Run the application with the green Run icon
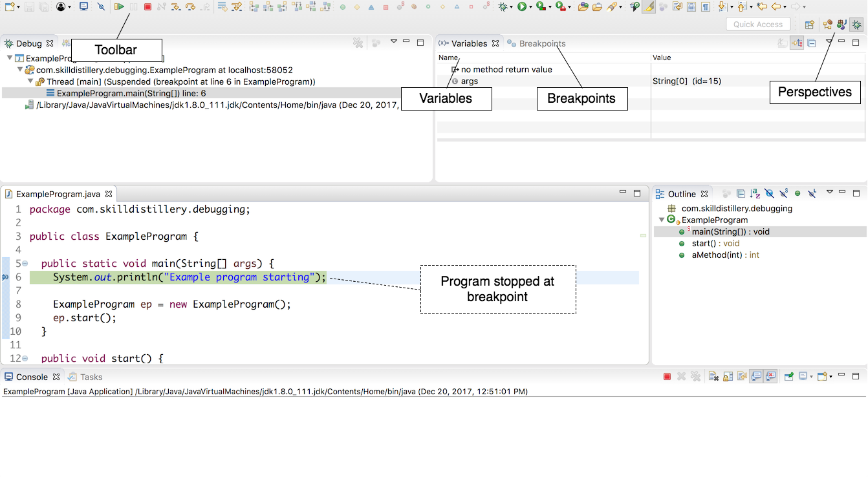 point(521,7)
